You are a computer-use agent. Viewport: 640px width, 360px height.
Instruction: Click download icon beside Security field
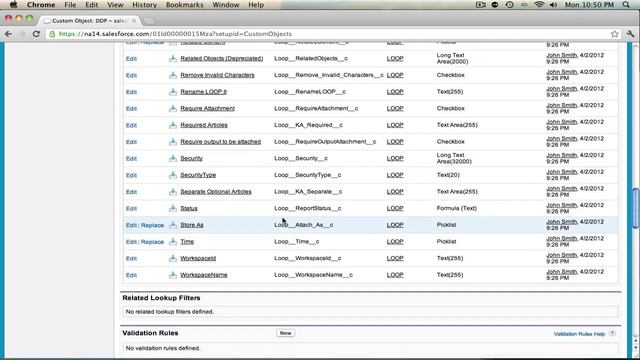click(173, 158)
